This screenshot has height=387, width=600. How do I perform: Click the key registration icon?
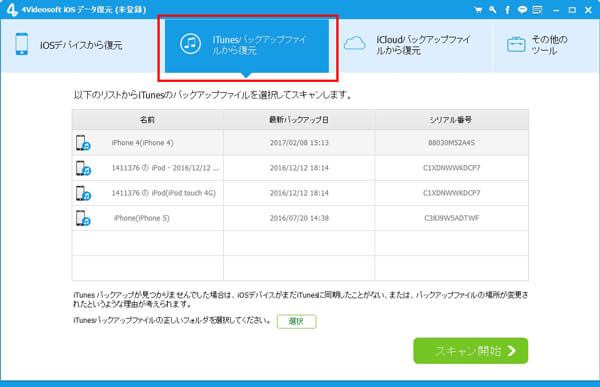click(492, 10)
